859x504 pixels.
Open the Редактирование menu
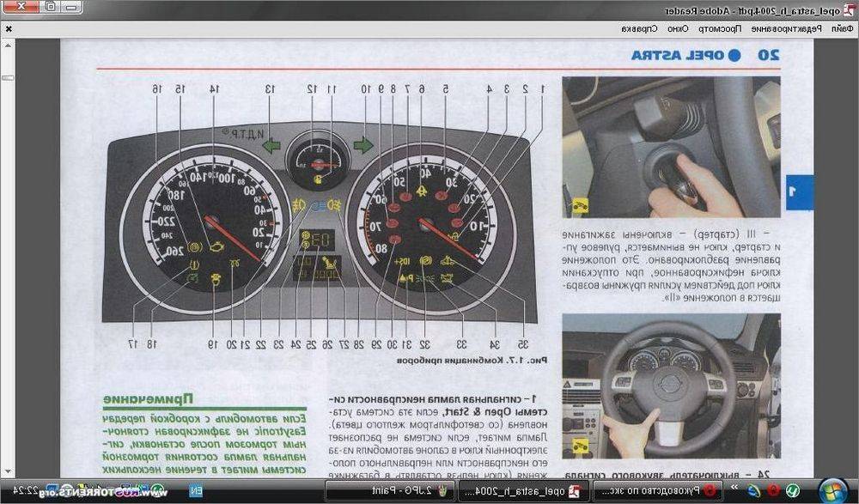tap(786, 28)
